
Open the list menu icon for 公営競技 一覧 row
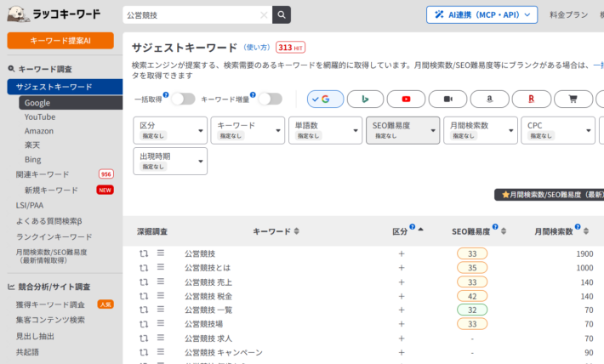pyautogui.click(x=161, y=310)
